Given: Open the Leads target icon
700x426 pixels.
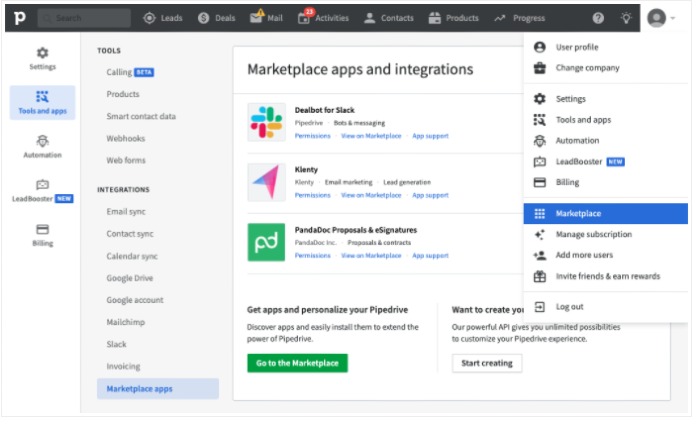Looking at the screenshot, I should pos(150,18).
